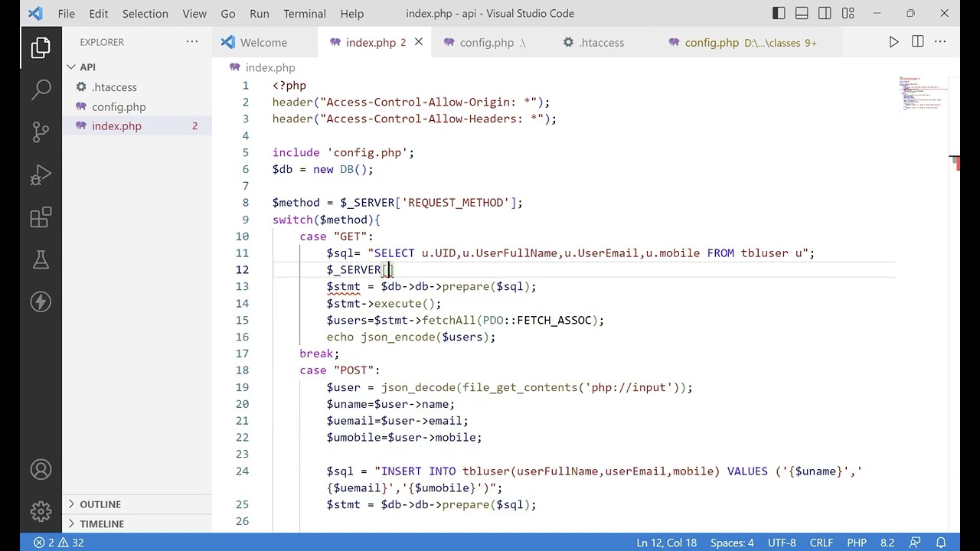The image size is (980, 551).
Task: Change file encoding UTF-8
Action: point(782,543)
